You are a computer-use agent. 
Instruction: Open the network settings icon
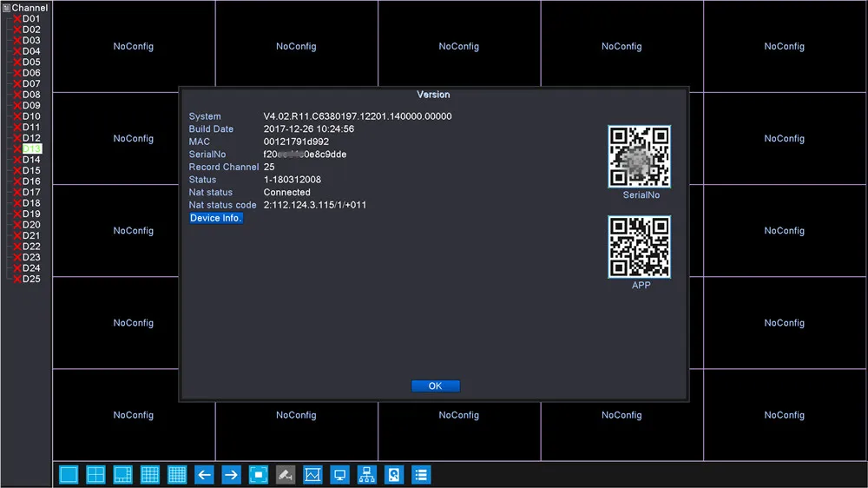(x=367, y=475)
